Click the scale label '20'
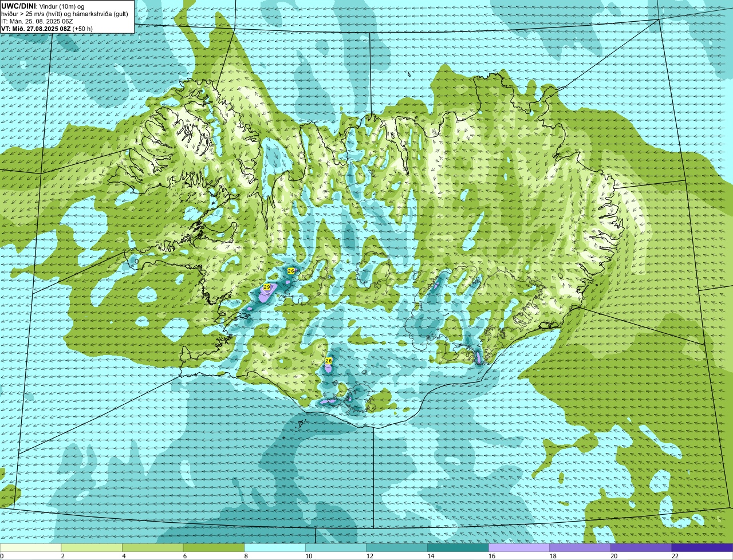This screenshot has height=560, width=733. click(x=614, y=556)
